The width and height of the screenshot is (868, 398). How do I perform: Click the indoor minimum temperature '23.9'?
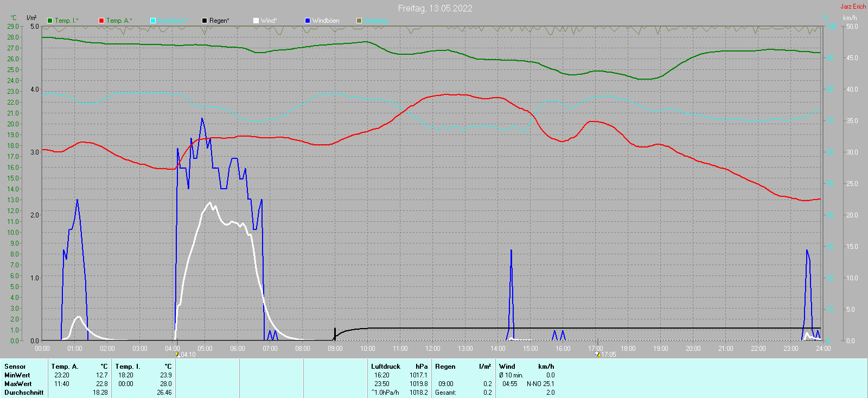[166, 375]
